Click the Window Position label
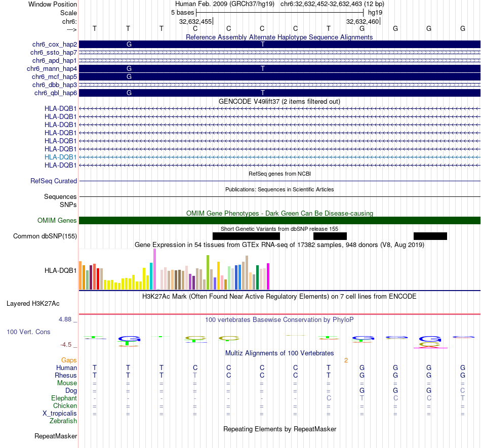 point(53,4)
